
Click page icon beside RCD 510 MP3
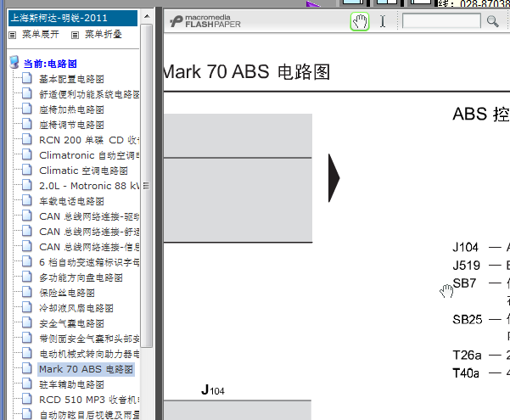click(26, 399)
